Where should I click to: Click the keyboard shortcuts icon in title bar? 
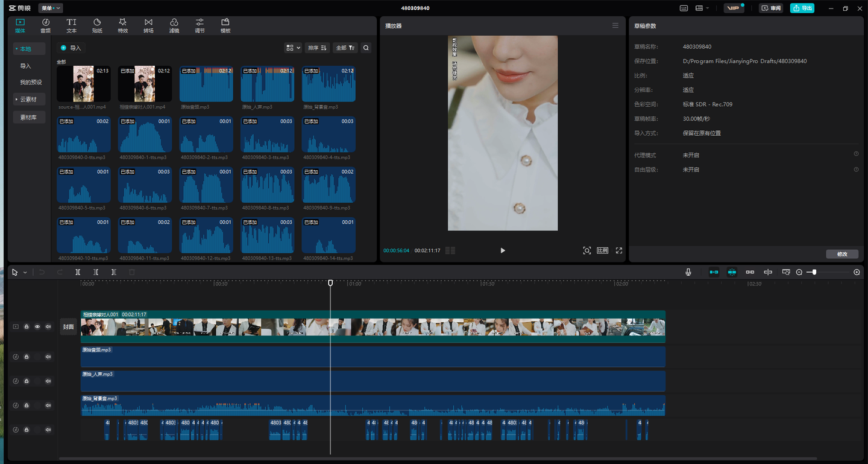[x=684, y=8]
